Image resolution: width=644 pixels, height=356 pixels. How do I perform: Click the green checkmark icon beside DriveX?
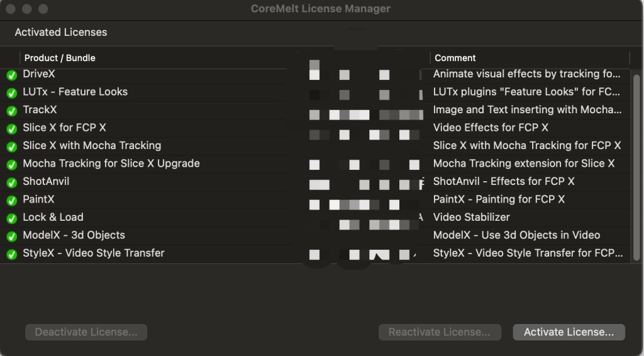[x=11, y=75]
